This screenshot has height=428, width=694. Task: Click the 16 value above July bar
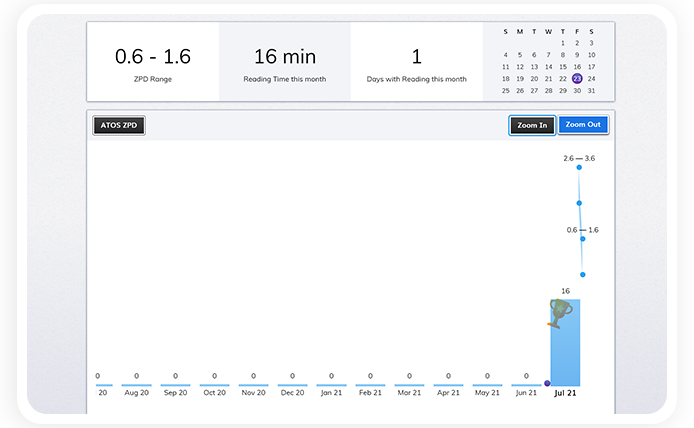565,291
